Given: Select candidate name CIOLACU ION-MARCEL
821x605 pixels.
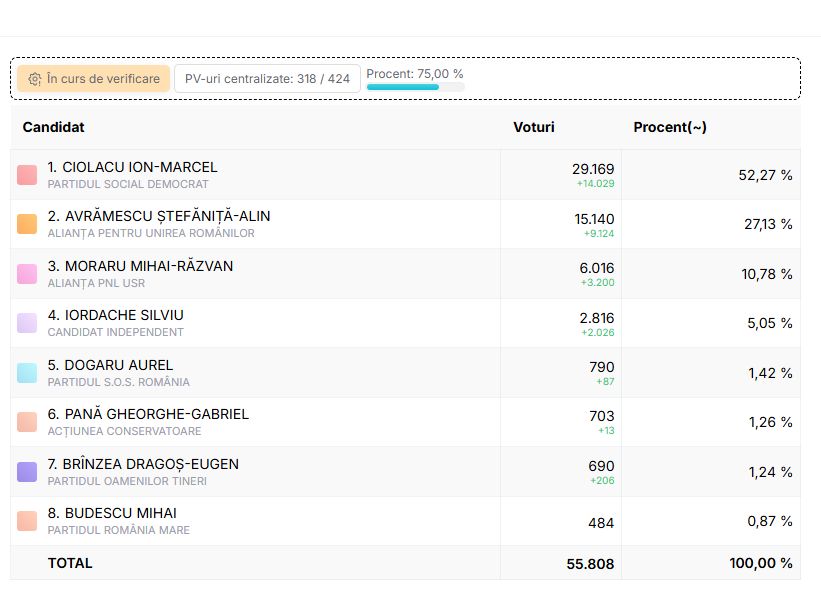Looking at the screenshot, I should [x=132, y=167].
